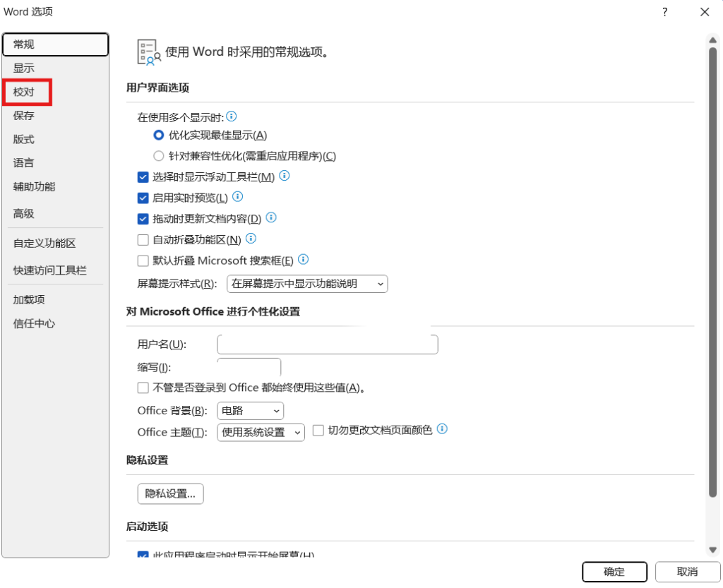Click info icon beside 在使用多个显示时
The width and height of the screenshot is (723, 588).
[231, 116]
